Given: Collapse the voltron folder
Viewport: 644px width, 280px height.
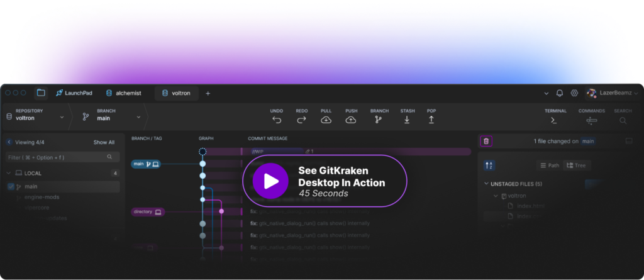Looking at the screenshot, I should [496, 196].
